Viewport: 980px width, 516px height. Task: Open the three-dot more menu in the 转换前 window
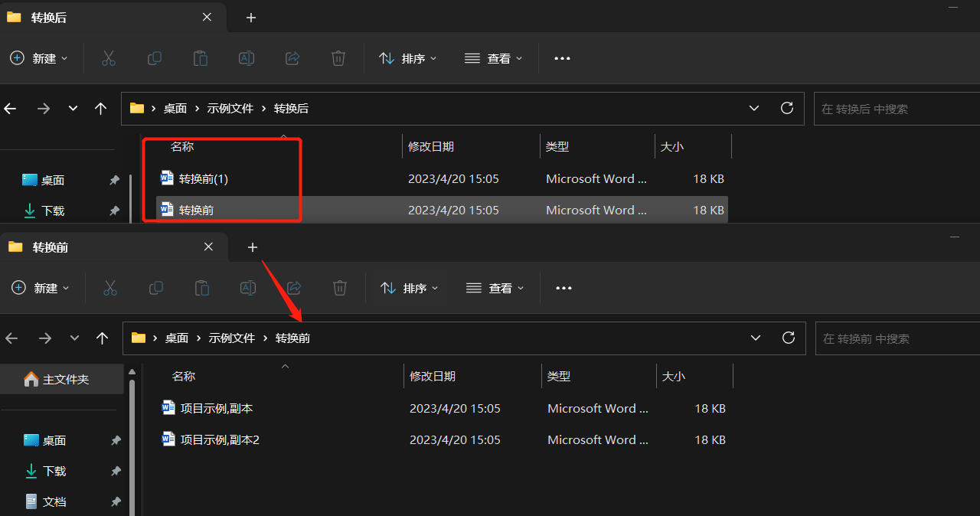[x=563, y=288]
